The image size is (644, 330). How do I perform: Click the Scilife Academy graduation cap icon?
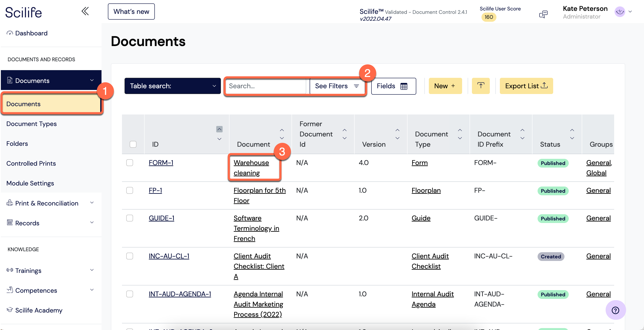click(10, 310)
